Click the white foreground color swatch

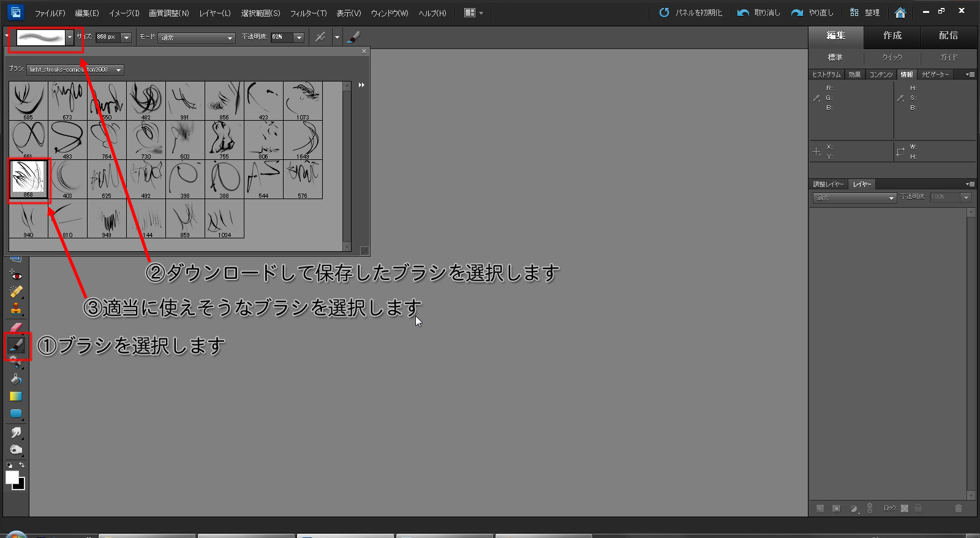pyautogui.click(x=12, y=477)
